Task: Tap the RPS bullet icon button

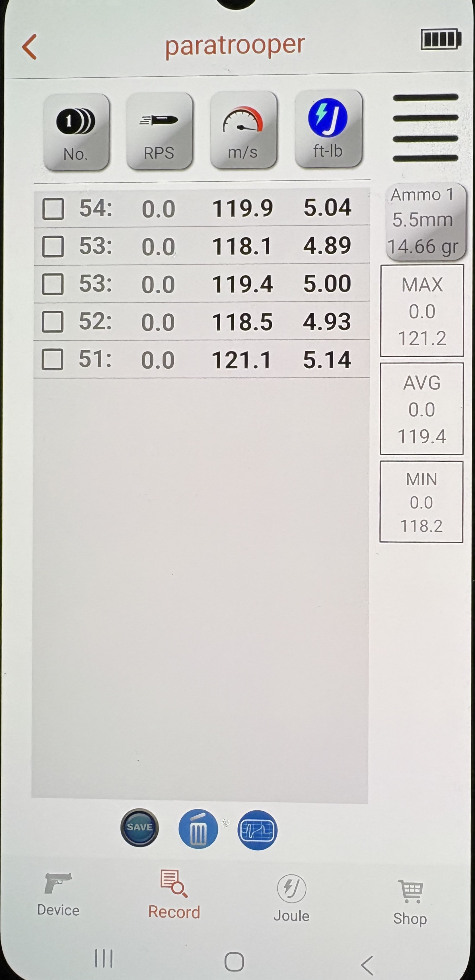Action: [x=159, y=131]
